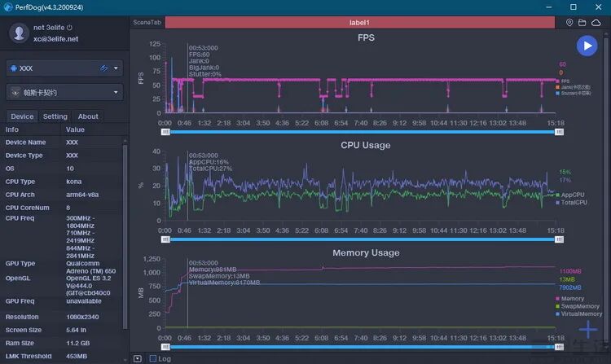Screen dimensions: 611x364
Task: Start recording with the blue play button
Action: 587,46
